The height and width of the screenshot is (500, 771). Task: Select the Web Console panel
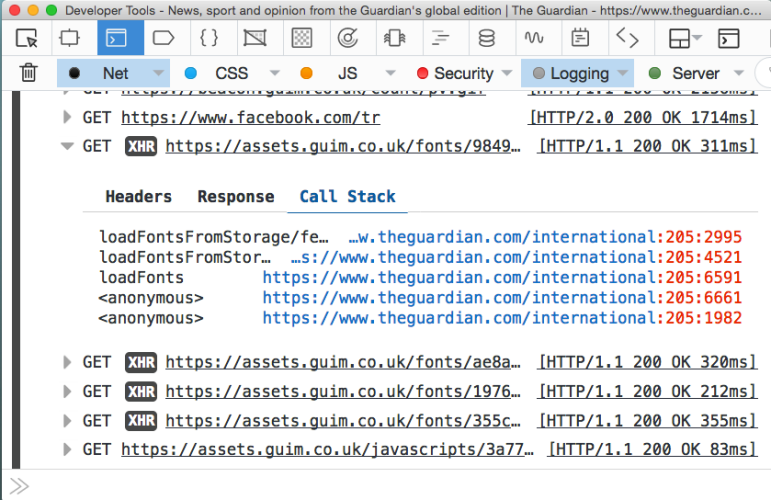pyautogui.click(x=120, y=38)
